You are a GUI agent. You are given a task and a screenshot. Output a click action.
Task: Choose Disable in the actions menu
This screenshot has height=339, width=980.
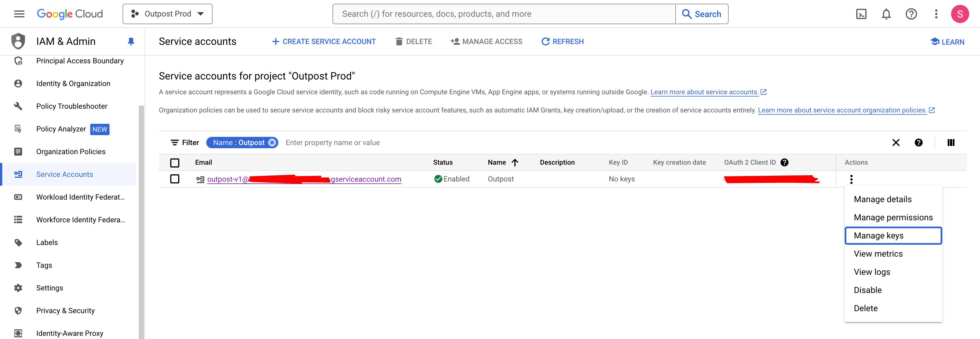[x=893, y=290]
